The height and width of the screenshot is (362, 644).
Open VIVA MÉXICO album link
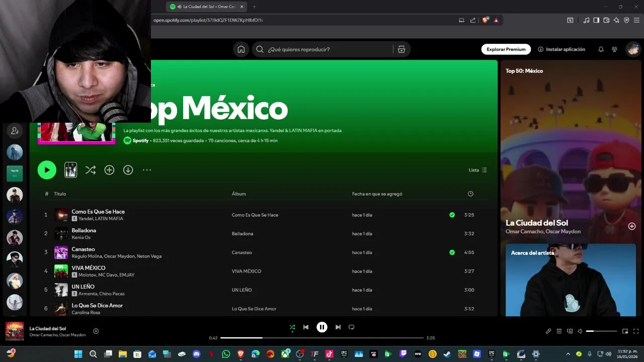click(x=247, y=271)
